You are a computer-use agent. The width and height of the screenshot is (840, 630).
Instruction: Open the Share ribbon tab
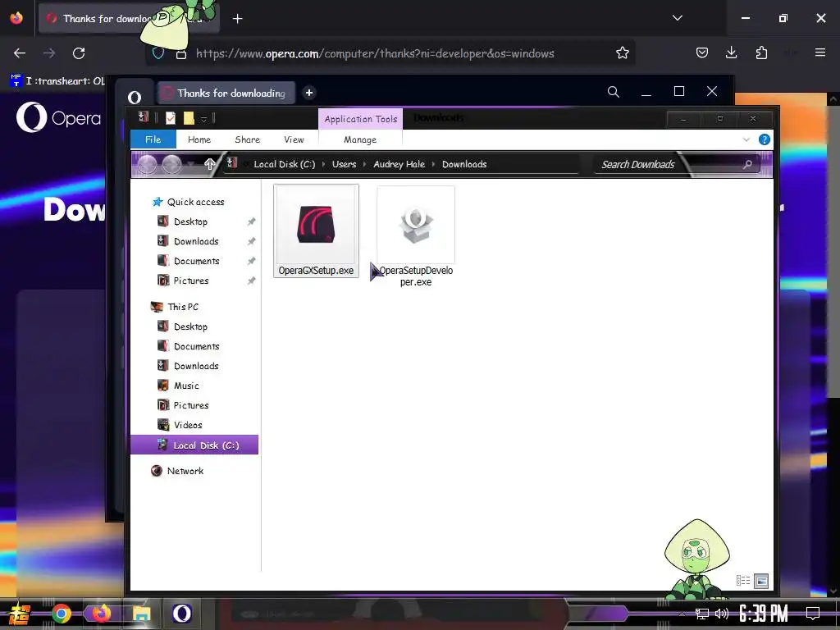[247, 139]
